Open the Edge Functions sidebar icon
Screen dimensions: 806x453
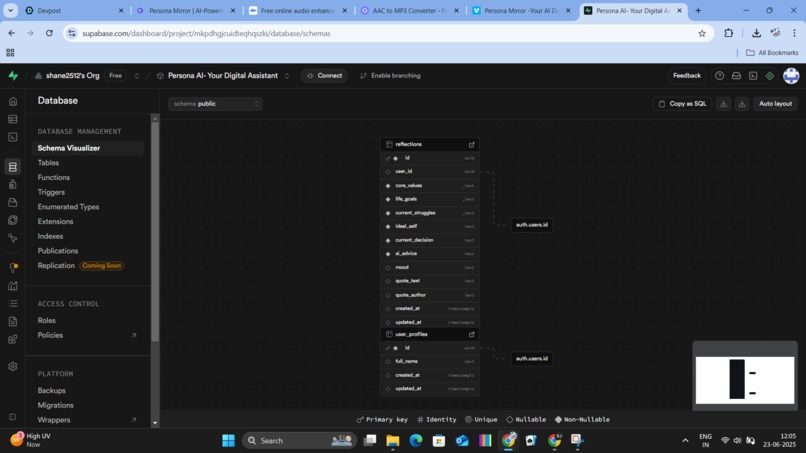click(13, 220)
